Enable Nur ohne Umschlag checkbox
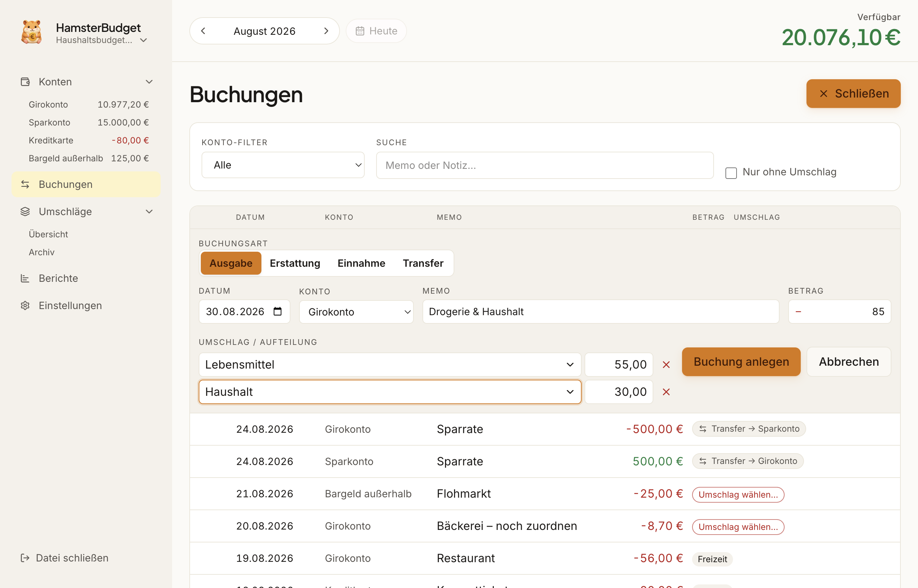This screenshot has height=588, width=918. [731, 172]
